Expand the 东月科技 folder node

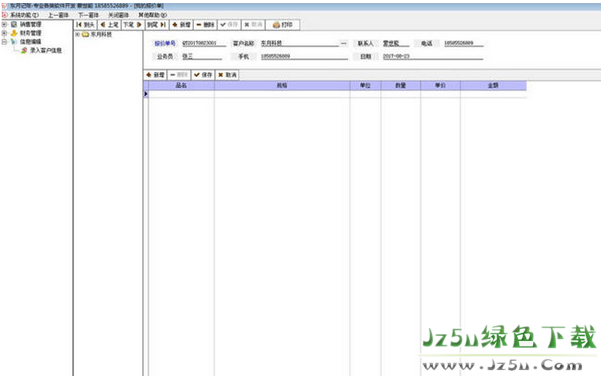(x=77, y=34)
